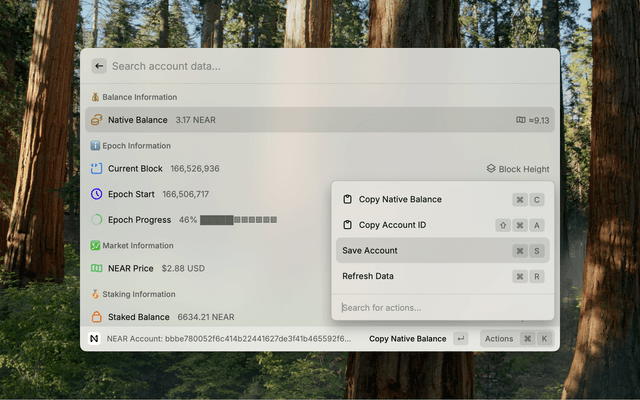Click the Current Block cube icon
640x400 pixels.
point(96,169)
